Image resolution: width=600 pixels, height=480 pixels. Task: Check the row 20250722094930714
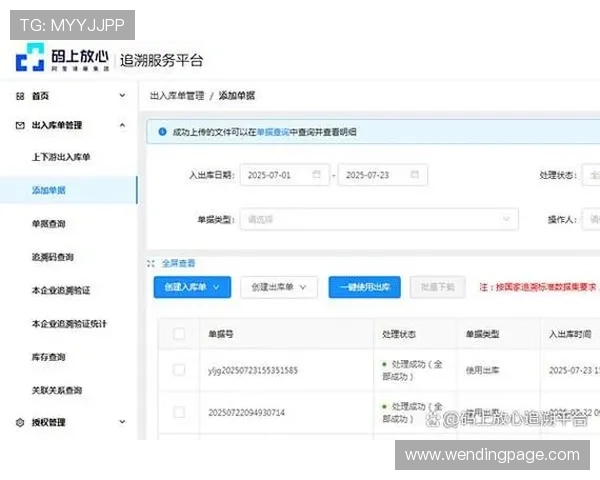click(179, 412)
